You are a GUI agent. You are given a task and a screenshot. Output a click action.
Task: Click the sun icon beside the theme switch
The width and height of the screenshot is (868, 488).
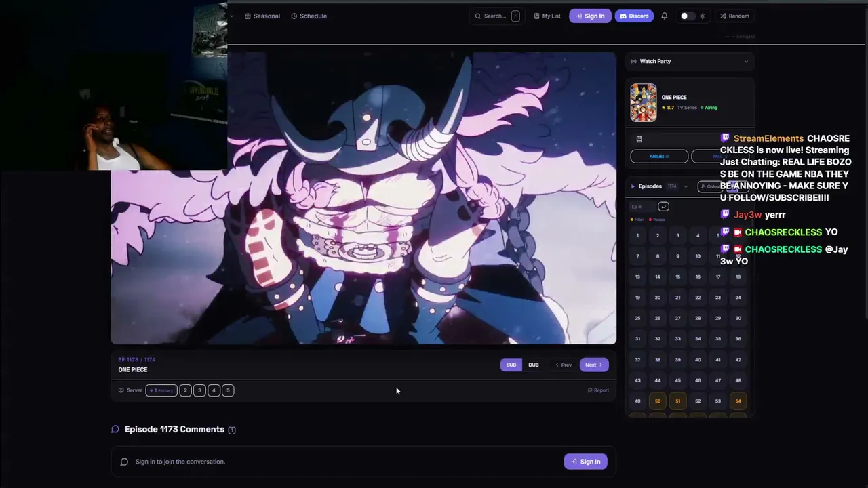[x=702, y=16]
